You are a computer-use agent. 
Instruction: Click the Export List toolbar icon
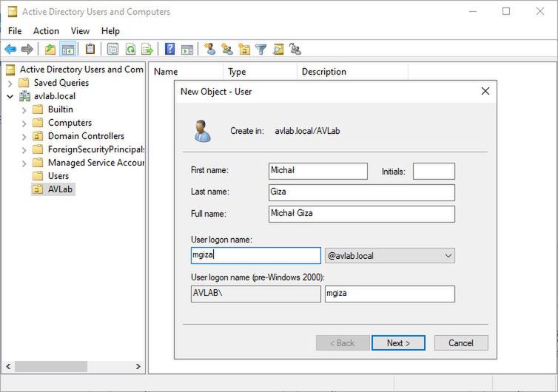coord(147,50)
